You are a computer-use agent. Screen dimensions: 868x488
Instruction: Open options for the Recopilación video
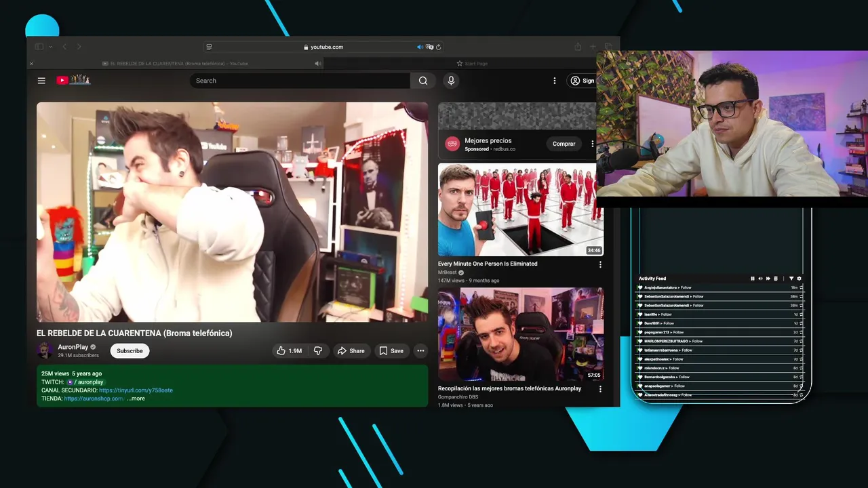[x=599, y=389]
